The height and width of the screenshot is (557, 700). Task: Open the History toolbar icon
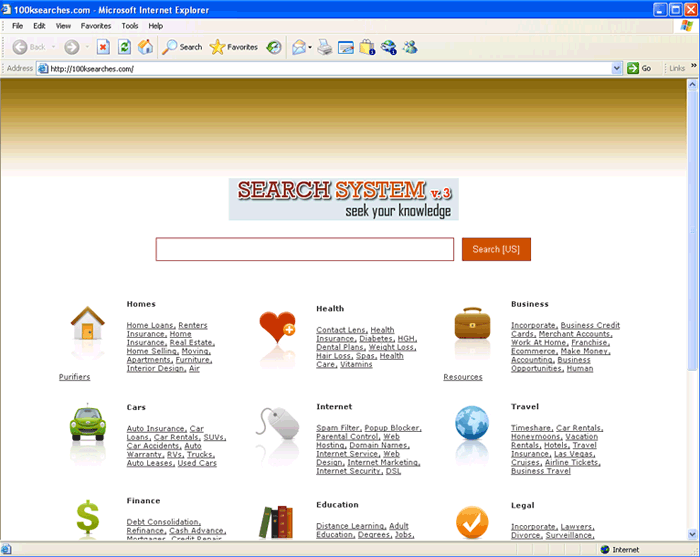273,47
